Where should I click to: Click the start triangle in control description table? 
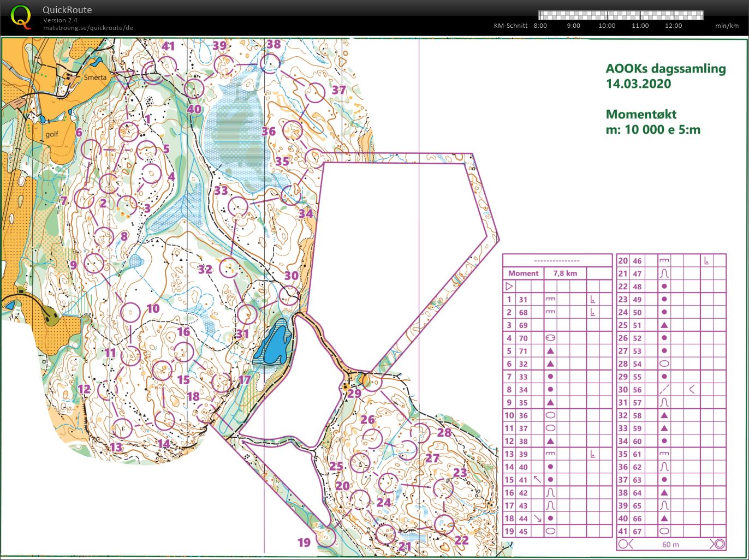point(509,286)
